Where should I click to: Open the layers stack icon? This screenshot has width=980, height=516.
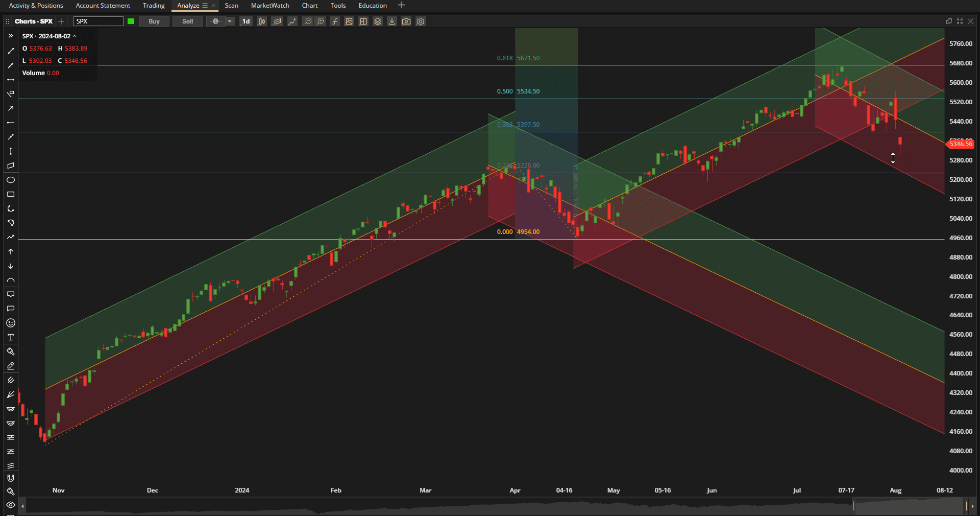(378, 21)
